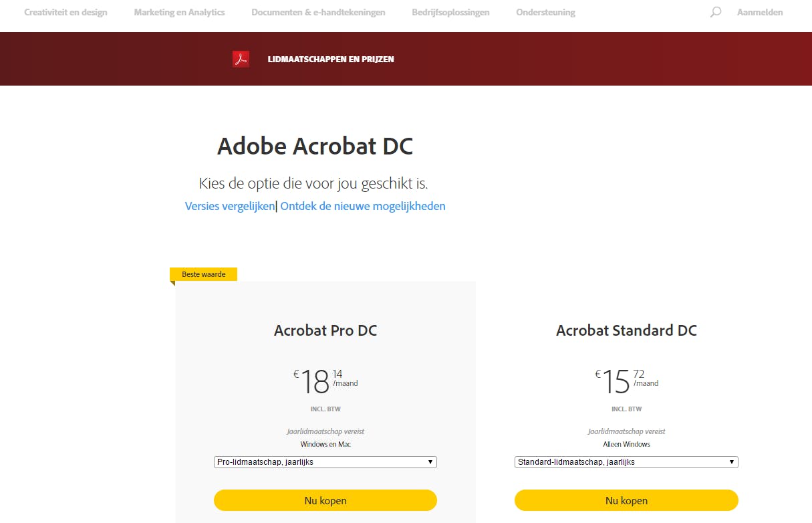This screenshot has width=812, height=523.
Task: Open the Bedrijfsoplossingen menu
Action: coord(450,12)
